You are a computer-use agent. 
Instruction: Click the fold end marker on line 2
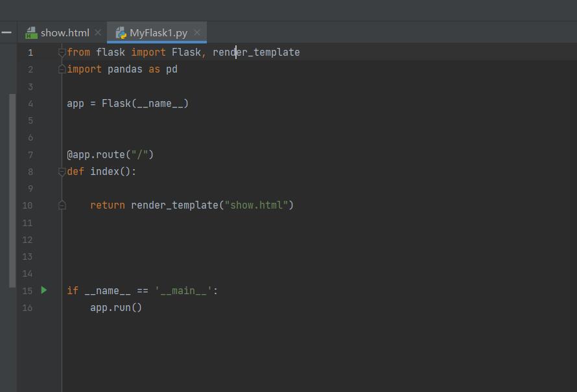click(62, 69)
